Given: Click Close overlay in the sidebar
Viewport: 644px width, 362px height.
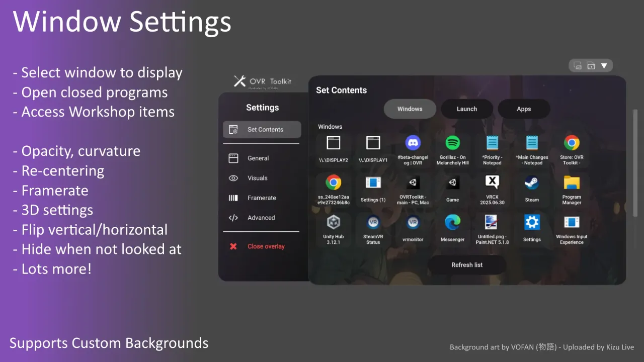Looking at the screenshot, I should pos(266,246).
